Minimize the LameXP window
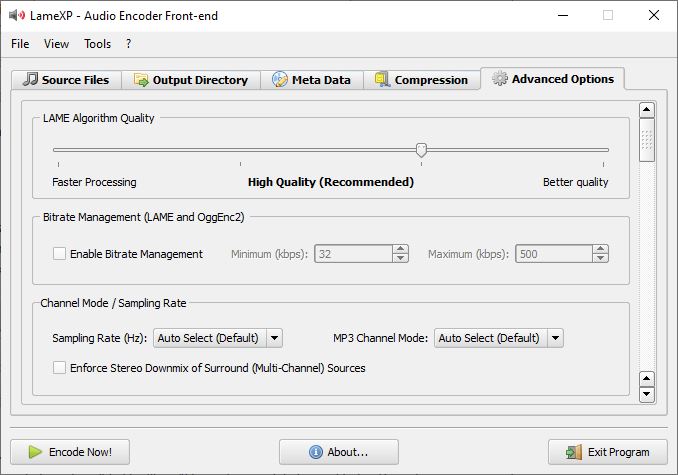This screenshot has height=475, width=678. pos(563,16)
